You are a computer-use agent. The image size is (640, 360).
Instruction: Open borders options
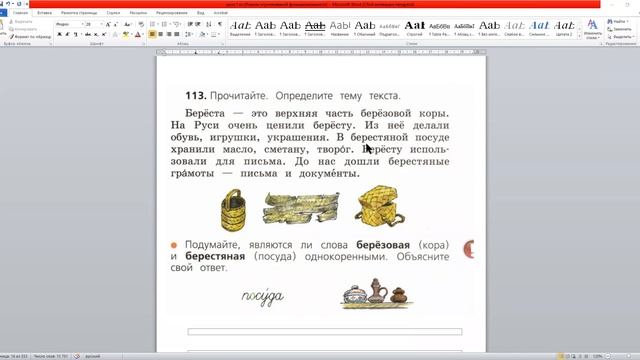click(x=214, y=35)
